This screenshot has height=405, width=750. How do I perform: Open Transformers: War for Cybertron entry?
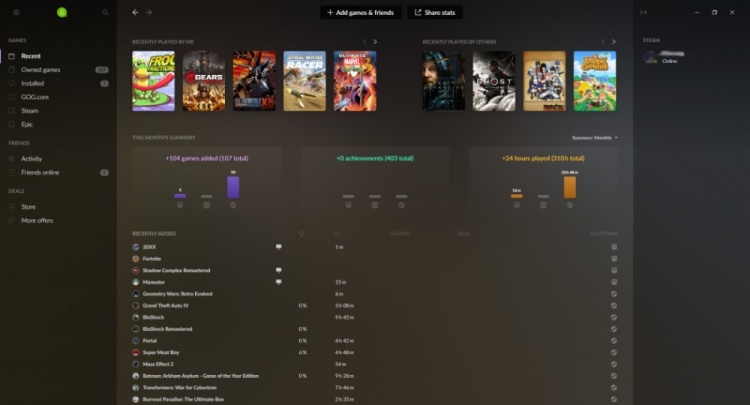(179, 388)
